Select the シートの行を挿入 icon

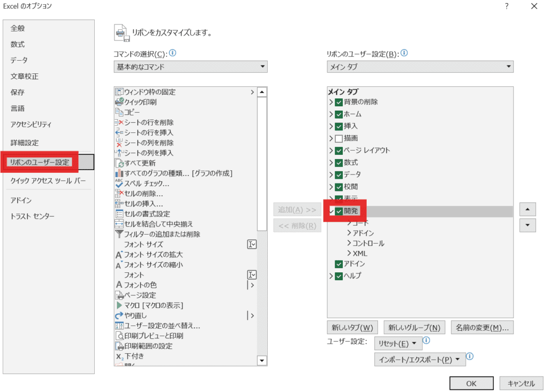coord(119,132)
